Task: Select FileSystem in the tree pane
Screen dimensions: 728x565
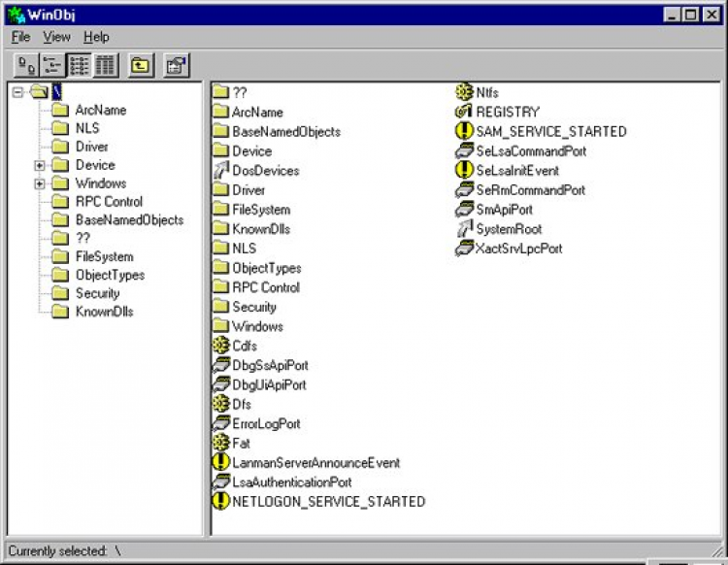Action: [105, 256]
